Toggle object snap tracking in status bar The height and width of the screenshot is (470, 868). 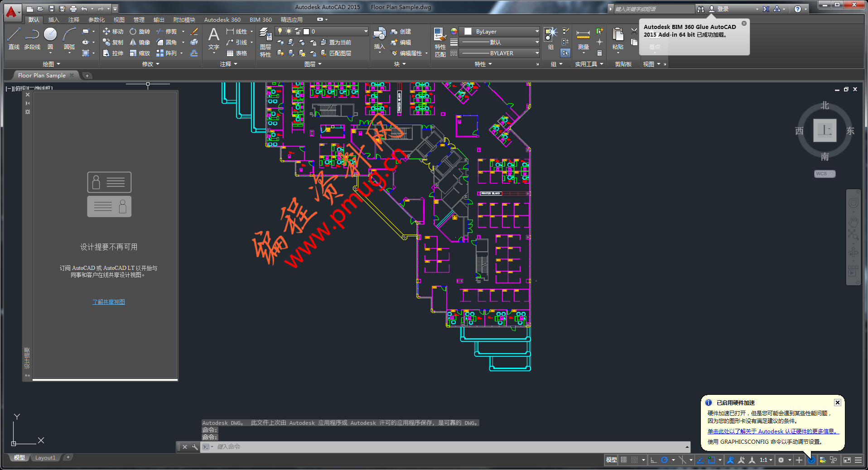tap(700, 460)
